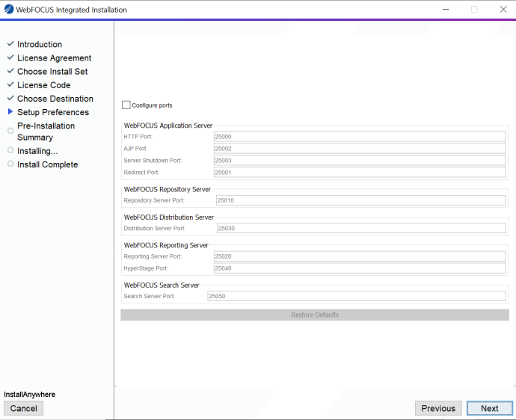
Task: Click the Choose Destination step checkmark
Action: pos(10,98)
